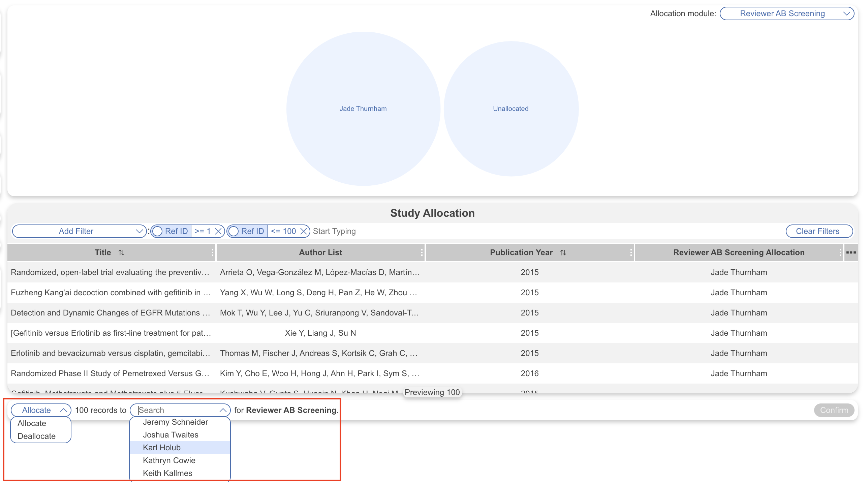Click the Clear Filters button
This screenshot has width=868, height=482.
click(818, 231)
